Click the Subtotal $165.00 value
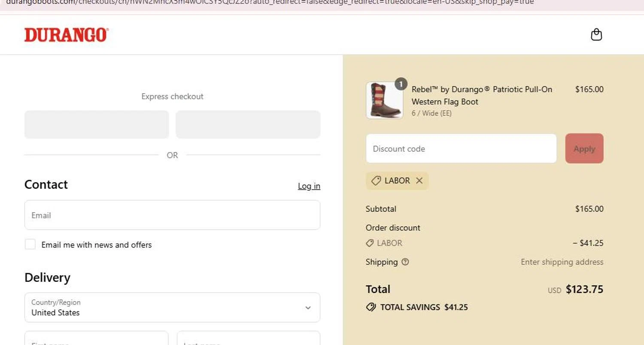 pos(589,209)
